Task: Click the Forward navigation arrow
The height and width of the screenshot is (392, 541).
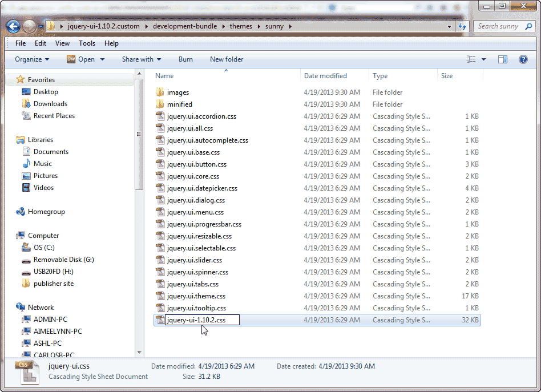Action: (x=29, y=26)
